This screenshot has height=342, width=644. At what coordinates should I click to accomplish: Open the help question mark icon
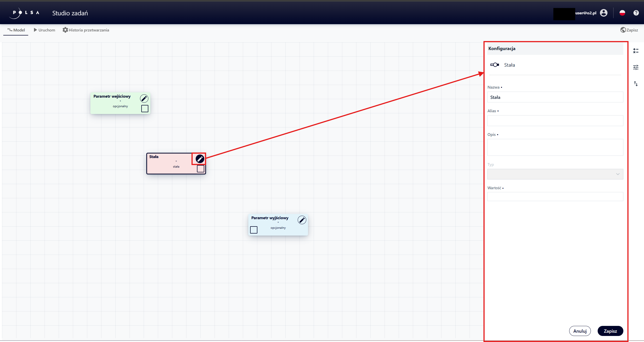click(x=636, y=13)
